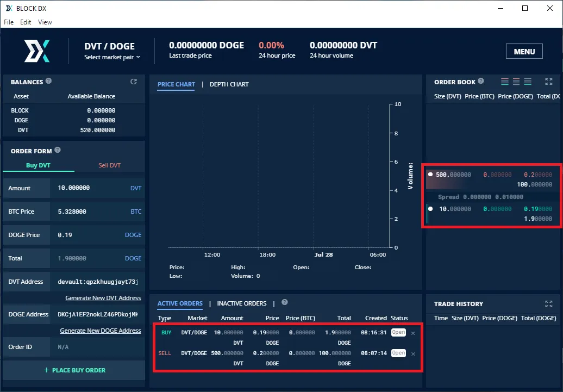Click the Price (DOGE) order book column header
This screenshot has height=392, width=563.
point(515,96)
